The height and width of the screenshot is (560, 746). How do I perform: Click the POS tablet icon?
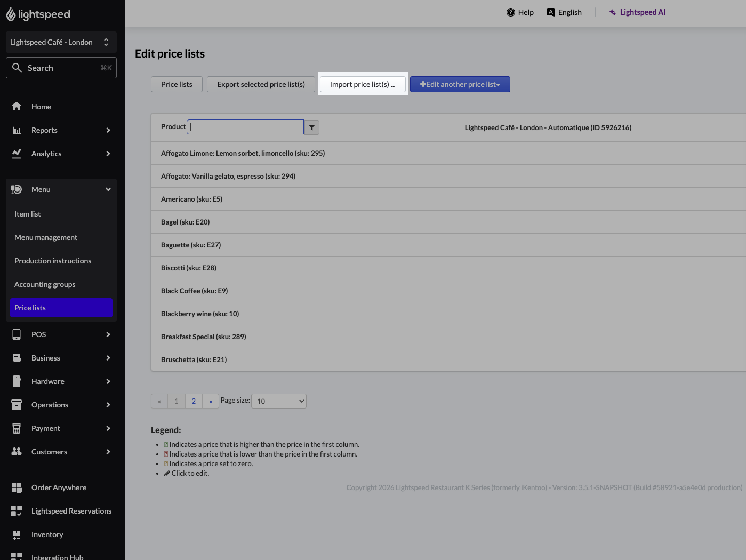[17, 334]
